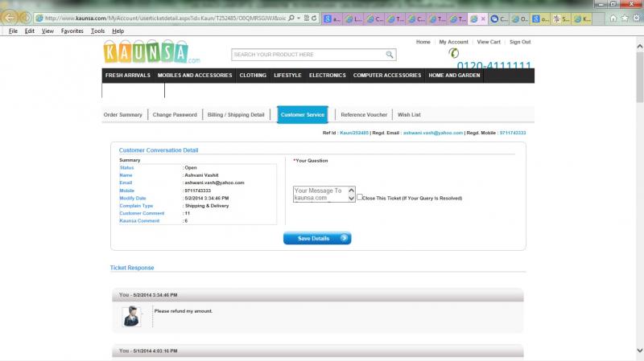Click the arrow icon on Save Details

(344, 238)
